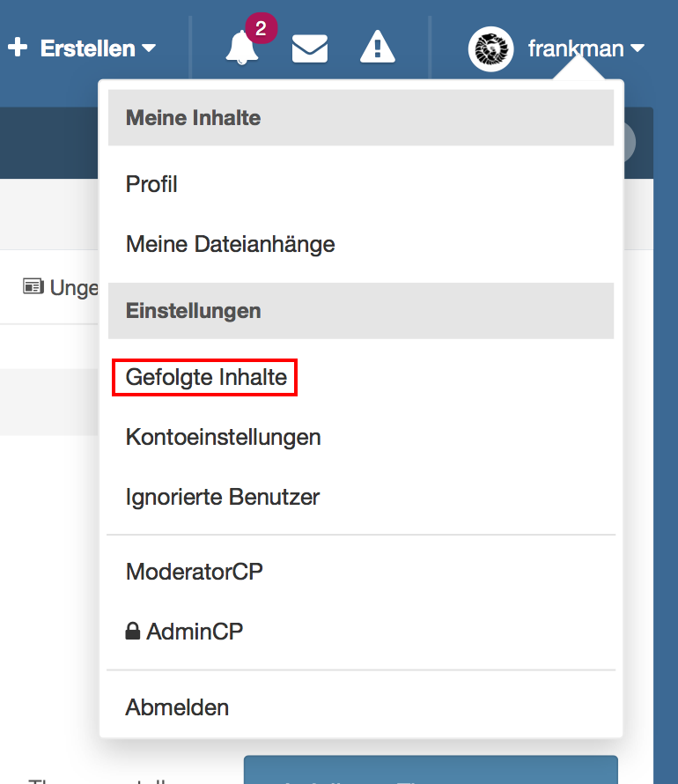The width and height of the screenshot is (678, 784).
Task: Click the lock icon beside AdminCP
Action: click(x=133, y=632)
